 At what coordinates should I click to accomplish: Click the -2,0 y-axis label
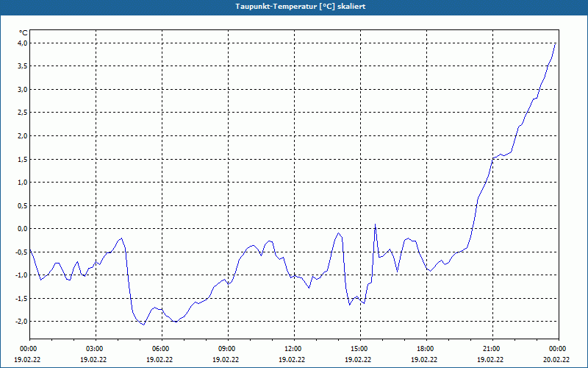21,322
